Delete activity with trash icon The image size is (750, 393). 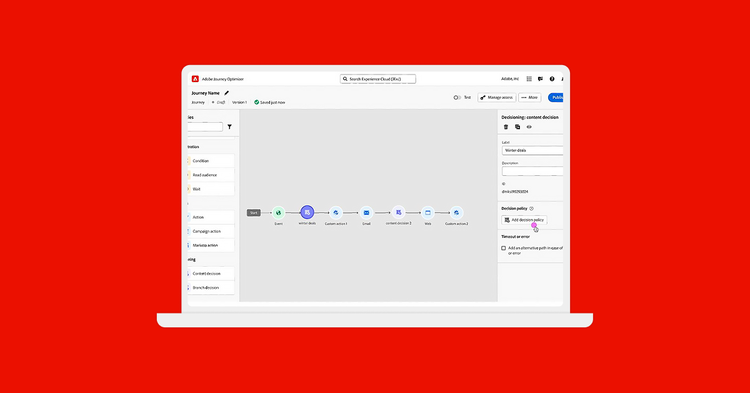point(506,127)
